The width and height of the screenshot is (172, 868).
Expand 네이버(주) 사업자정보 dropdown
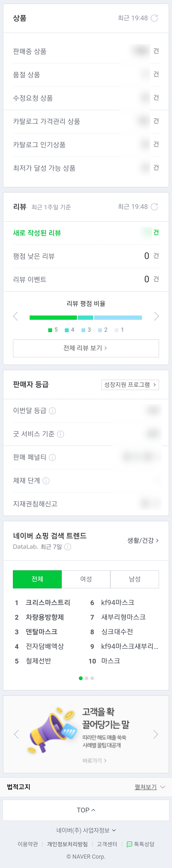click(86, 830)
